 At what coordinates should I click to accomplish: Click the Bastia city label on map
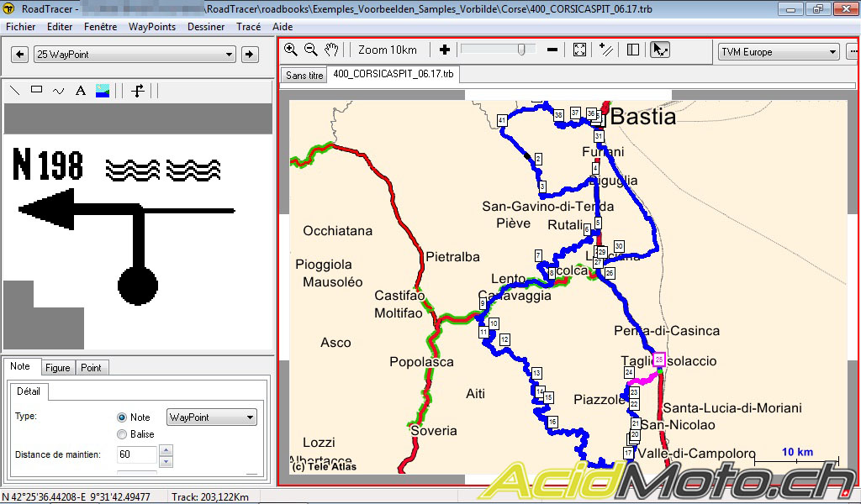pos(643,116)
